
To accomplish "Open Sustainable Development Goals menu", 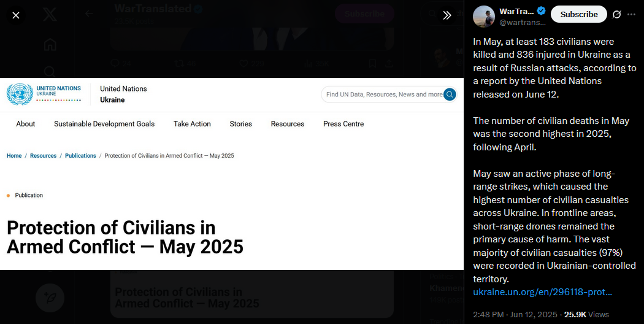I will [104, 124].
